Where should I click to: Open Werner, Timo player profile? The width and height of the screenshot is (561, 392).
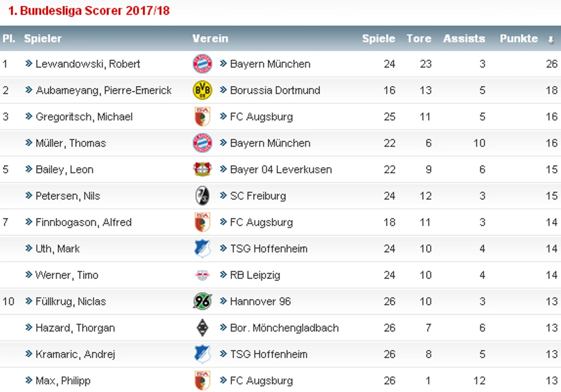point(67,275)
